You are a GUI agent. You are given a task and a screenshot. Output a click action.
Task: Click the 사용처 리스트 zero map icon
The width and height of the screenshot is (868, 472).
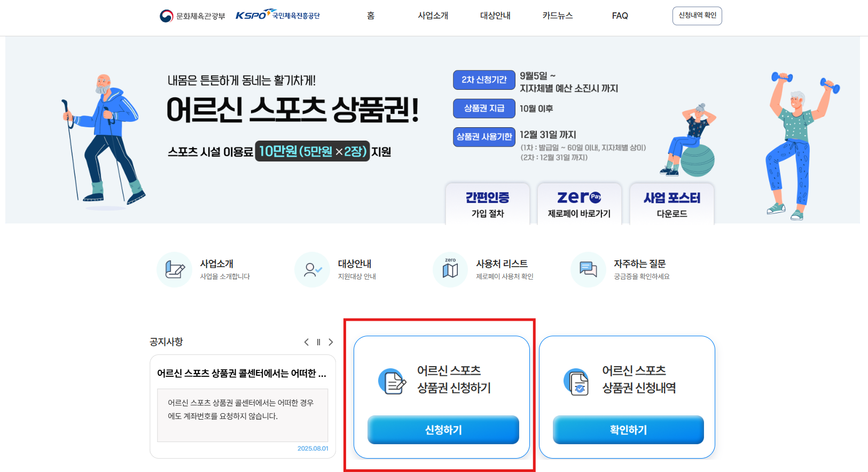pos(450,269)
